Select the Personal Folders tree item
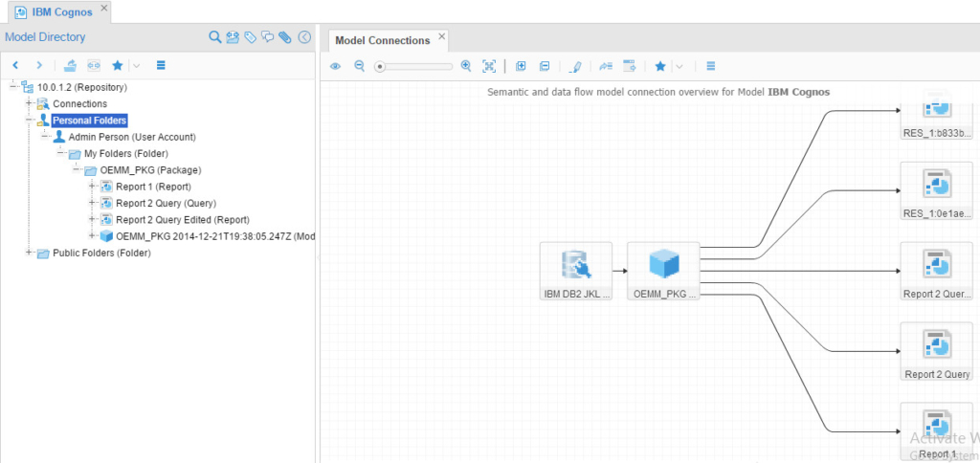The width and height of the screenshot is (980, 463). tap(90, 120)
